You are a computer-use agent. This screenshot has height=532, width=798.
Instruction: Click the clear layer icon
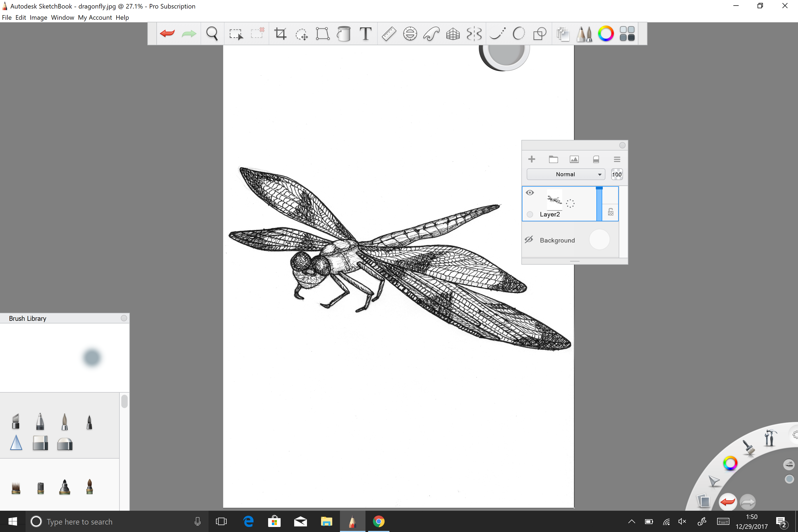click(x=596, y=159)
